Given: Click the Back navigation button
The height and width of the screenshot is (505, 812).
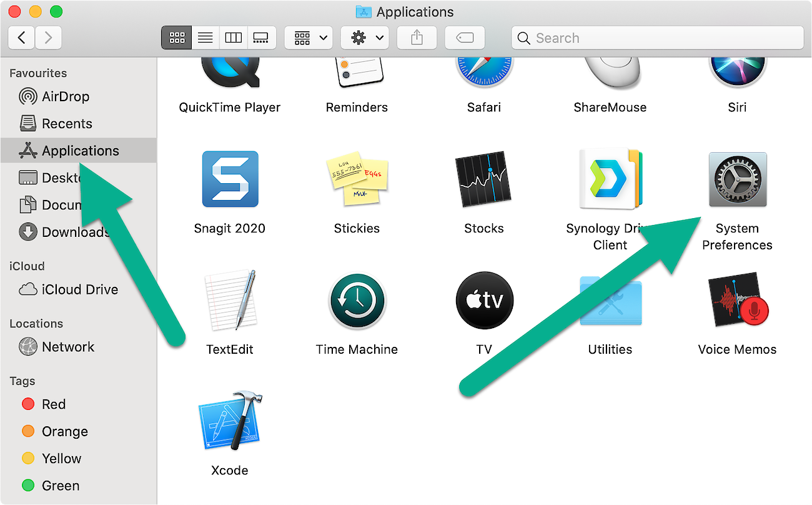Looking at the screenshot, I should 22,38.
